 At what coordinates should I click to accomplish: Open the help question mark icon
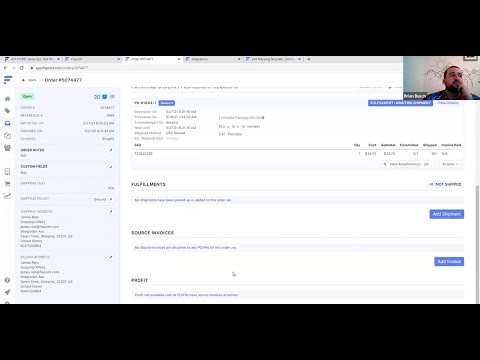[x=7, y=280]
